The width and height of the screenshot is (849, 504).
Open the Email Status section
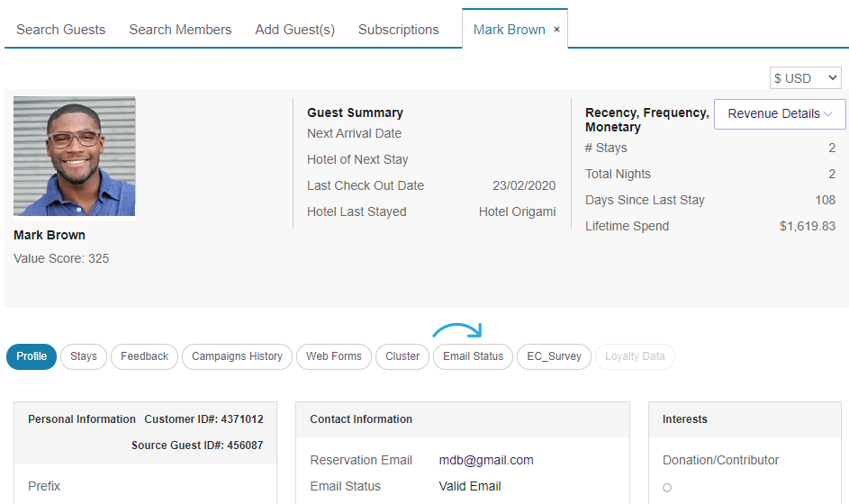pyautogui.click(x=474, y=356)
